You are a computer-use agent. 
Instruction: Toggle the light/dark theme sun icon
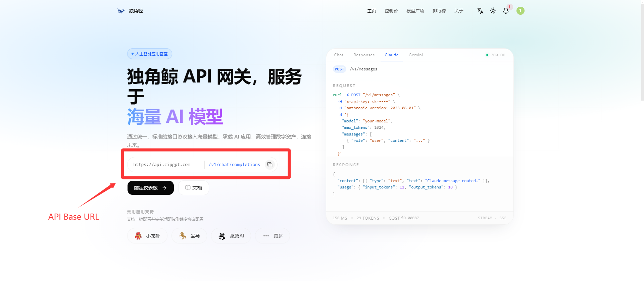point(493,11)
